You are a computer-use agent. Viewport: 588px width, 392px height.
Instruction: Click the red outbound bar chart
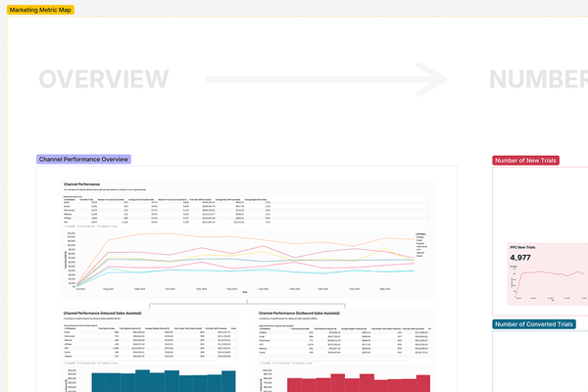343,382
